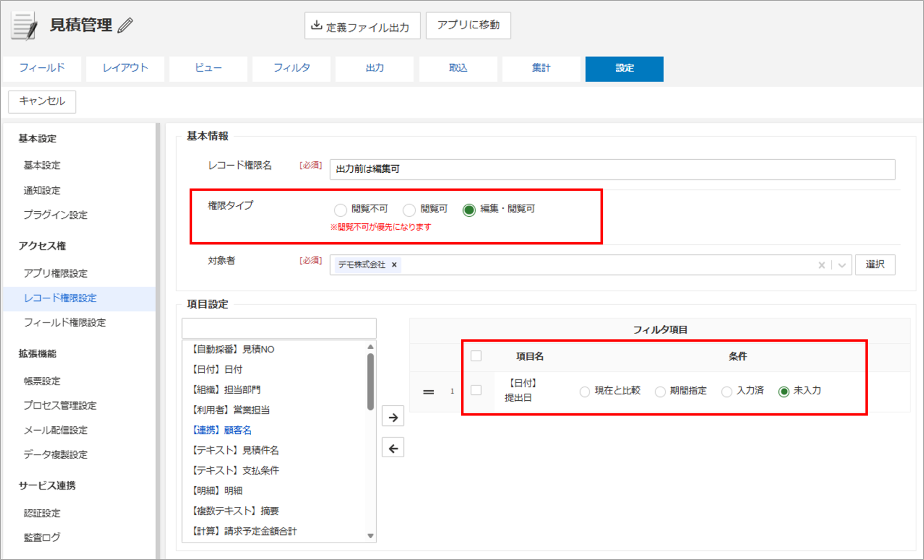
Task: Switch to the 取込 tab
Action: (x=458, y=68)
